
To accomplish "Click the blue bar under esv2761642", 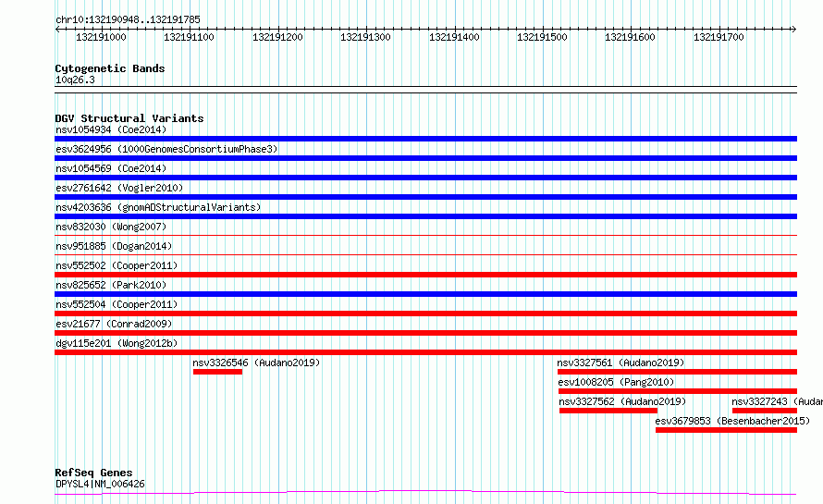I will 425,197.
